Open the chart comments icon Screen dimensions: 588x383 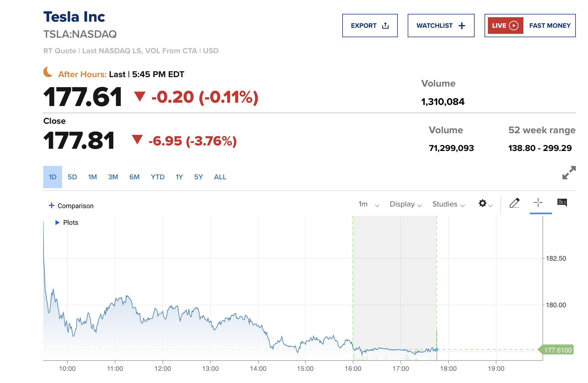(562, 203)
